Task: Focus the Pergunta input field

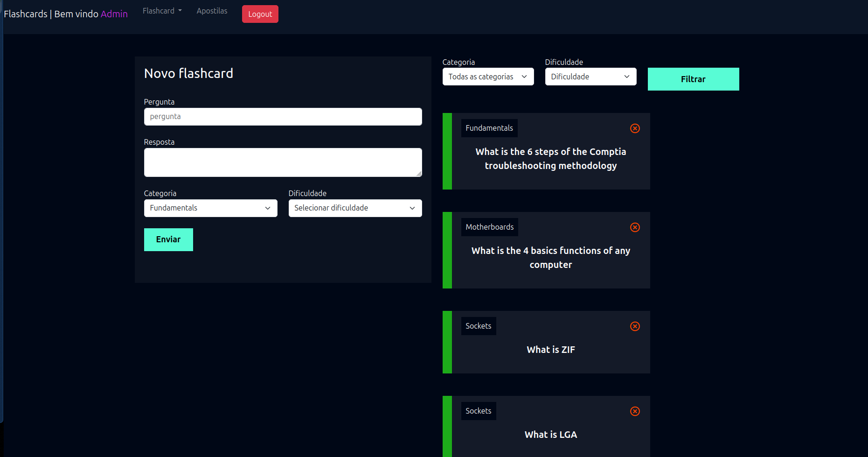Action: click(x=283, y=117)
